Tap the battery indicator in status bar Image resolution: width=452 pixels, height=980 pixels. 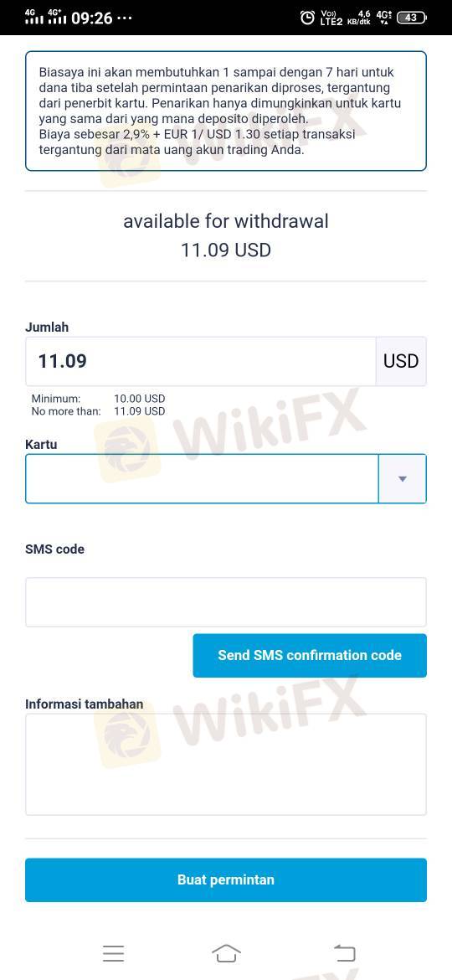tap(412, 18)
